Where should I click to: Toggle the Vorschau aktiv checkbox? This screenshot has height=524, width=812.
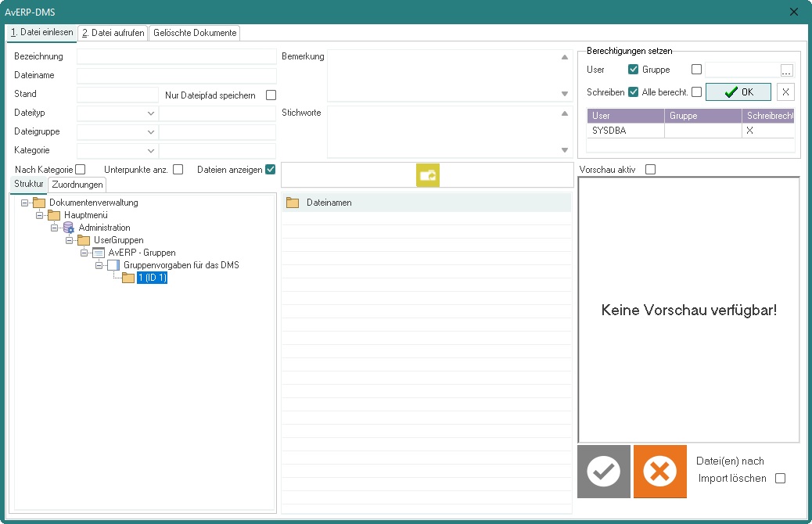(x=651, y=169)
